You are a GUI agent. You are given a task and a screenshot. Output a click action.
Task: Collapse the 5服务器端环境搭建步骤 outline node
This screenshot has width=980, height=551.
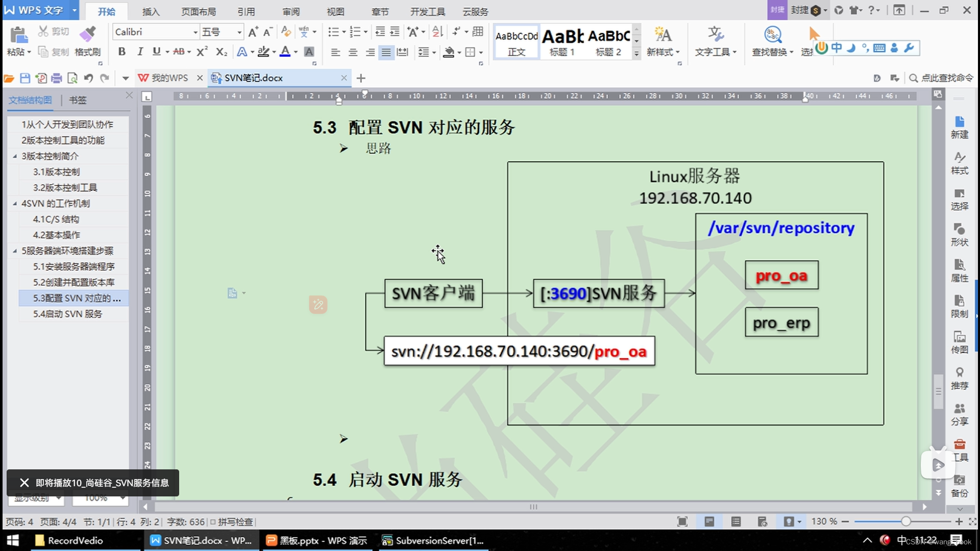click(x=15, y=251)
